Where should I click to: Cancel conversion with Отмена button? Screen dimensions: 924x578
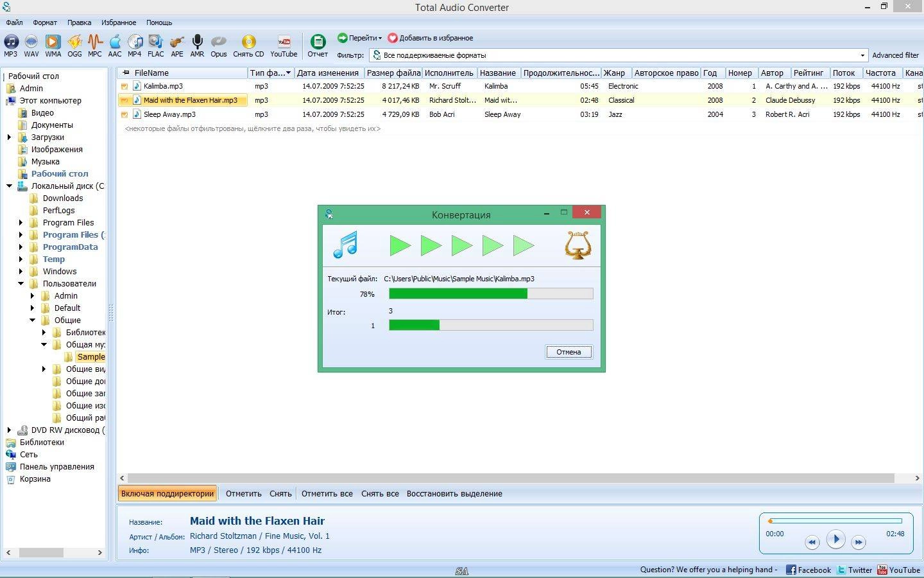click(x=569, y=352)
